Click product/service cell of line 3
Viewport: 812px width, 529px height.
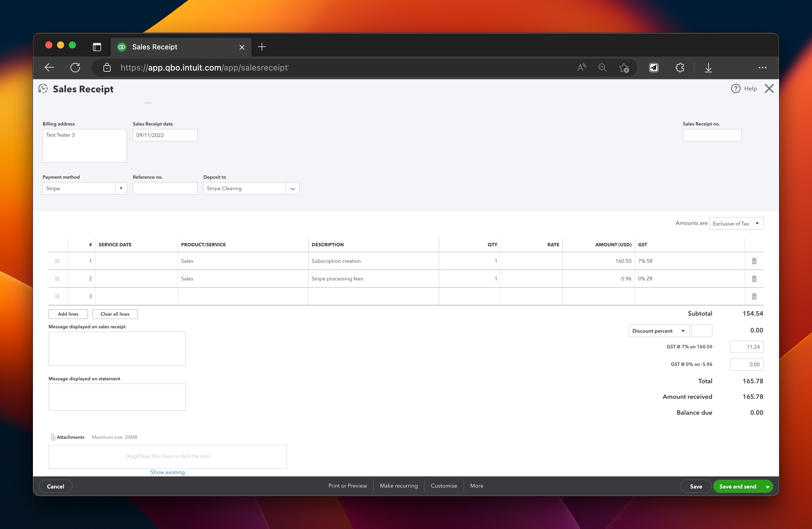(x=243, y=297)
